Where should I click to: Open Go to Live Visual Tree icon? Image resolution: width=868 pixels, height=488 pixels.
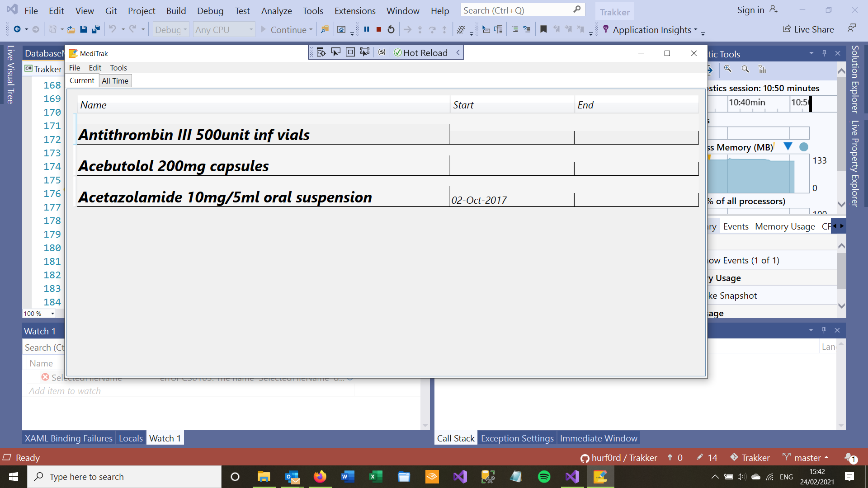pos(321,52)
